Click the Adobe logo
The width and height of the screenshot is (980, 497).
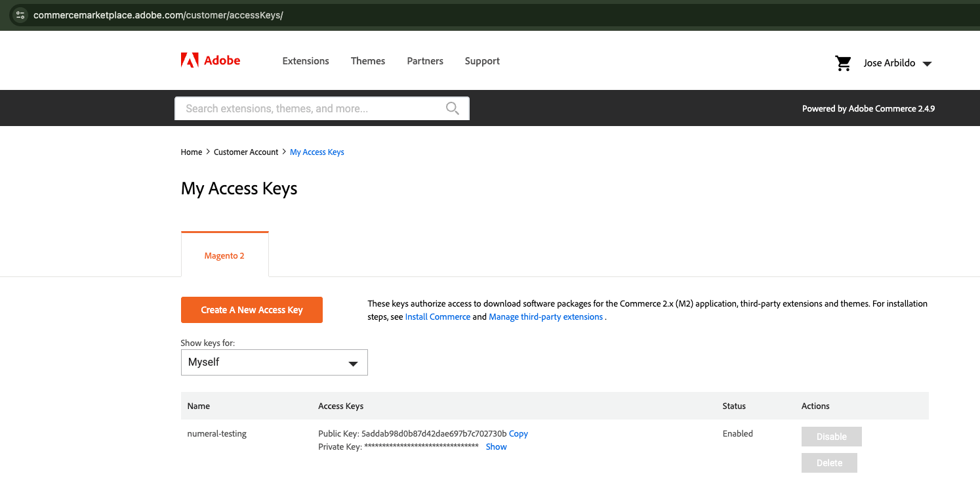click(211, 60)
